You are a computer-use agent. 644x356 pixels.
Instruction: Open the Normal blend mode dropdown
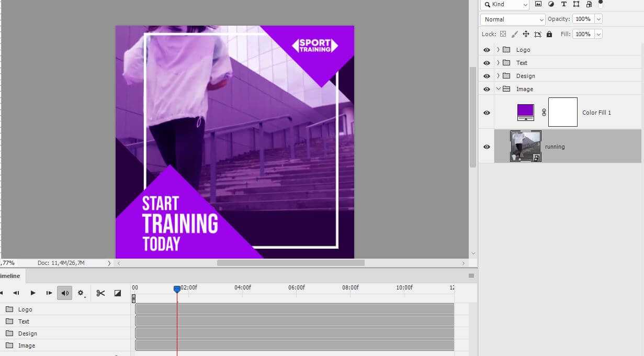[x=513, y=19]
